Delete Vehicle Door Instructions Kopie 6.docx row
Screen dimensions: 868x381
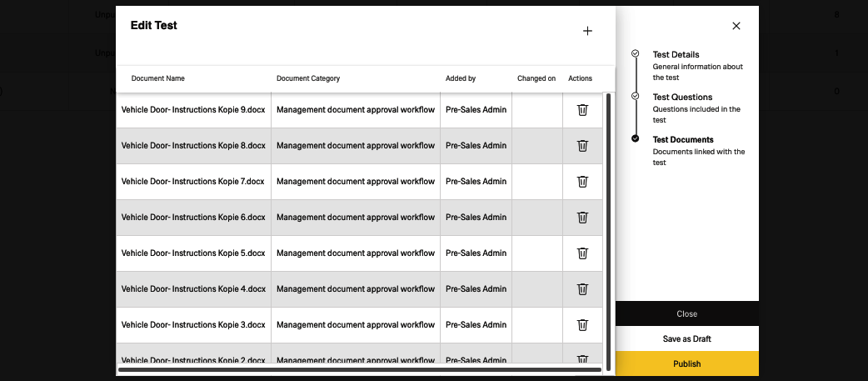point(583,218)
